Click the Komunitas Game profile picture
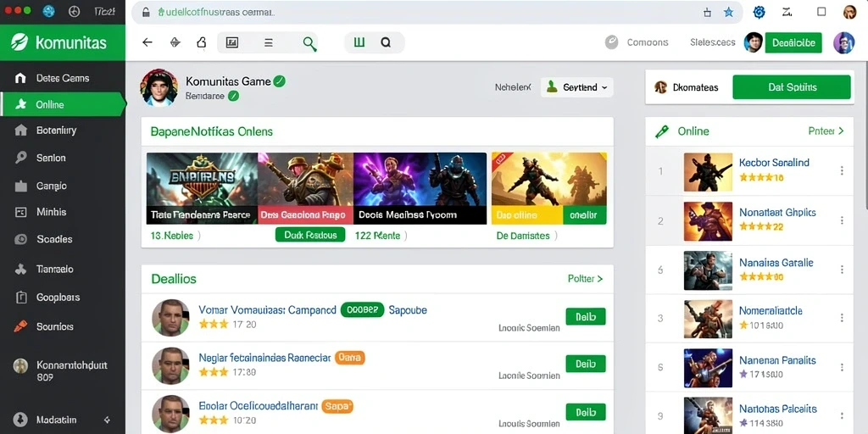The image size is (868, 434). point(159,87)
